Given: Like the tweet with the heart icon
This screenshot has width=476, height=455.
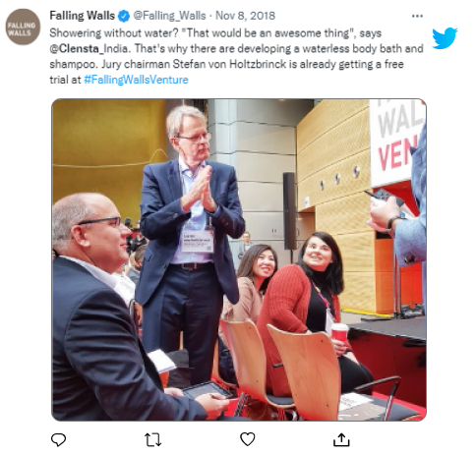Looking at the screenshot, I should point(248,439).
